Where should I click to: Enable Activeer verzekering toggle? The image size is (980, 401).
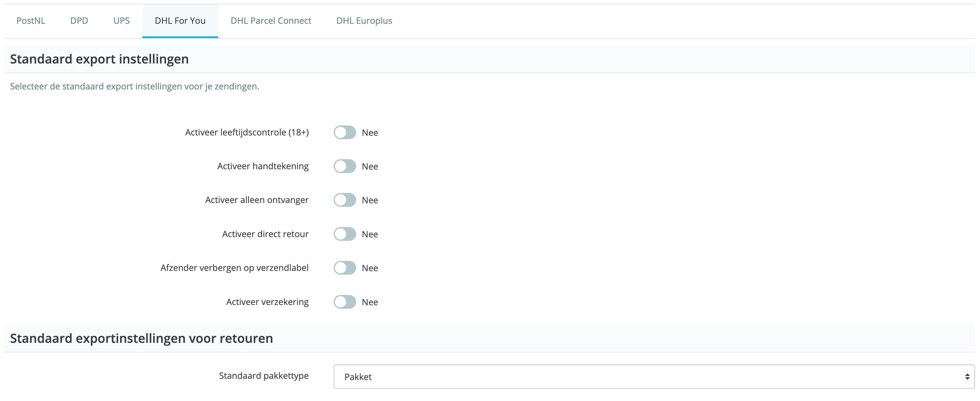[x=345, y=302]
